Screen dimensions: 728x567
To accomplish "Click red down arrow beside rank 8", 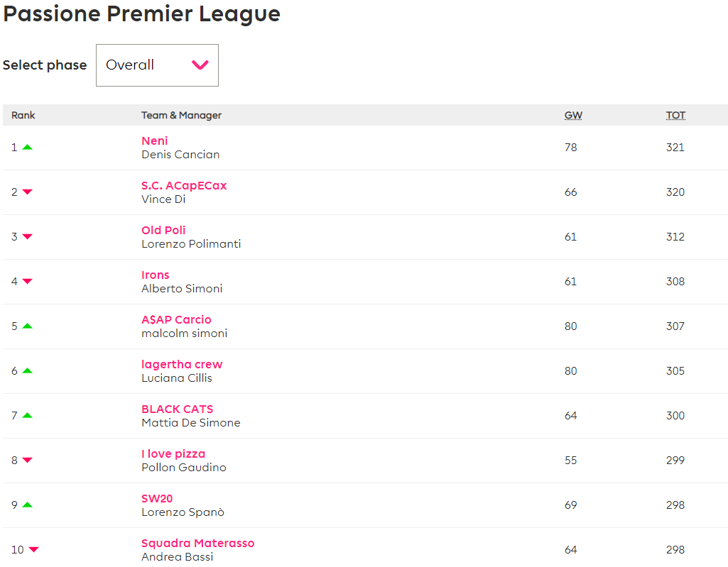I will [x=28, y=460].
